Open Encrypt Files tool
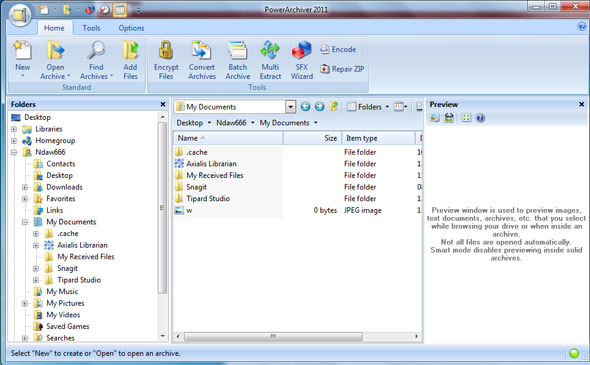Screen dimensions: 590x365 166,60
